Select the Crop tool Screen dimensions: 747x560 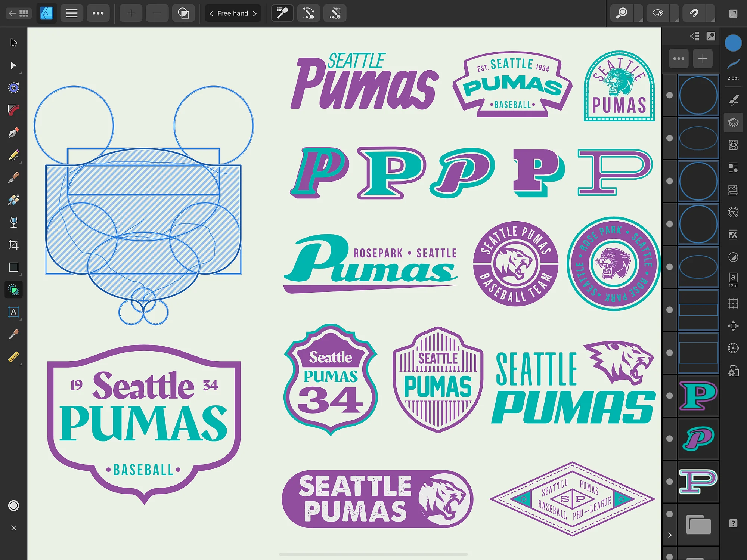tap(13, 245)
